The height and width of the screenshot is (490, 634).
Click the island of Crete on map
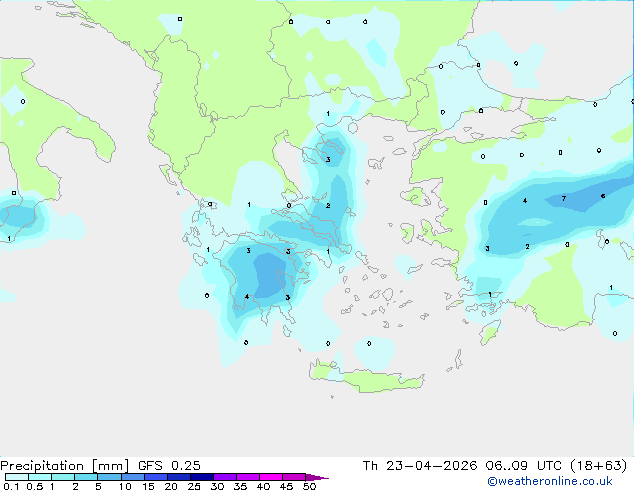(368, 380)
